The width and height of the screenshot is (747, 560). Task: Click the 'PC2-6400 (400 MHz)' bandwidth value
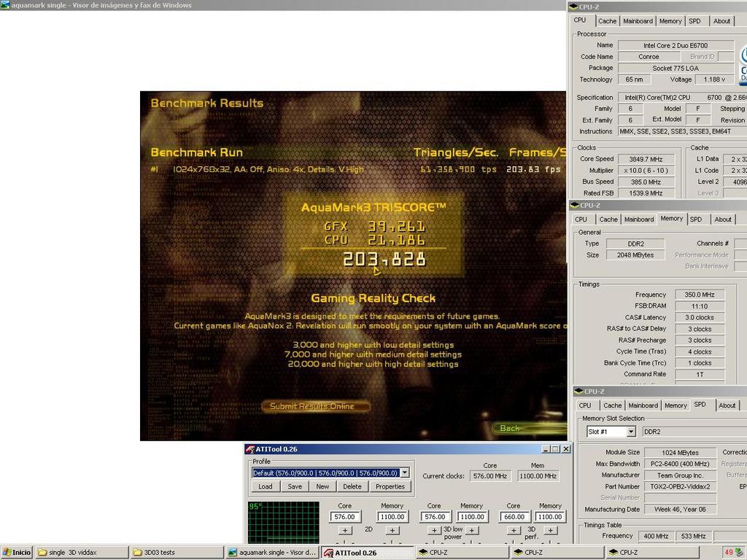click(680, 464)
